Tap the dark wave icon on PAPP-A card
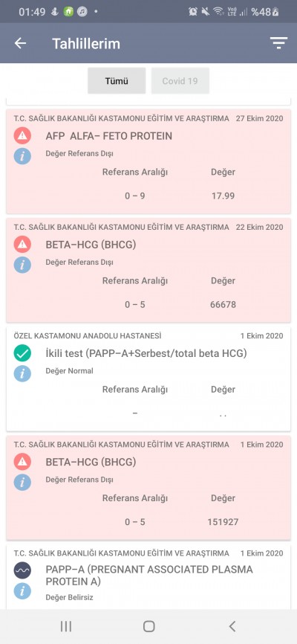Viewport: 297px width, 644px height. 22,570
